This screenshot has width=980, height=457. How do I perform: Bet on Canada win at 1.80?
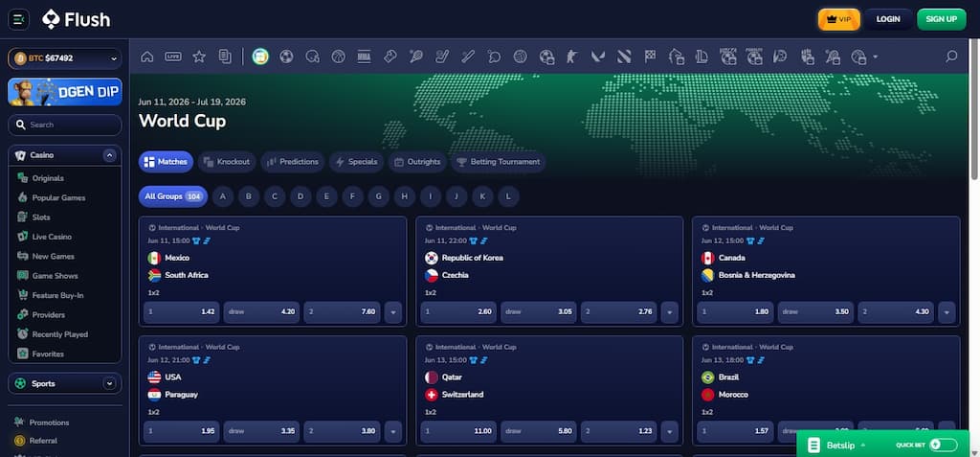(x=735, y=311)
